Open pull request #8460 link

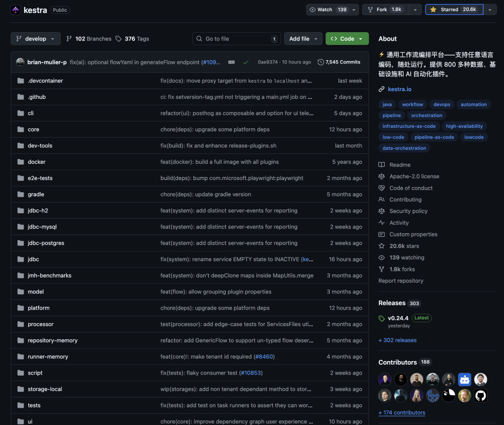tap(264, 356)
